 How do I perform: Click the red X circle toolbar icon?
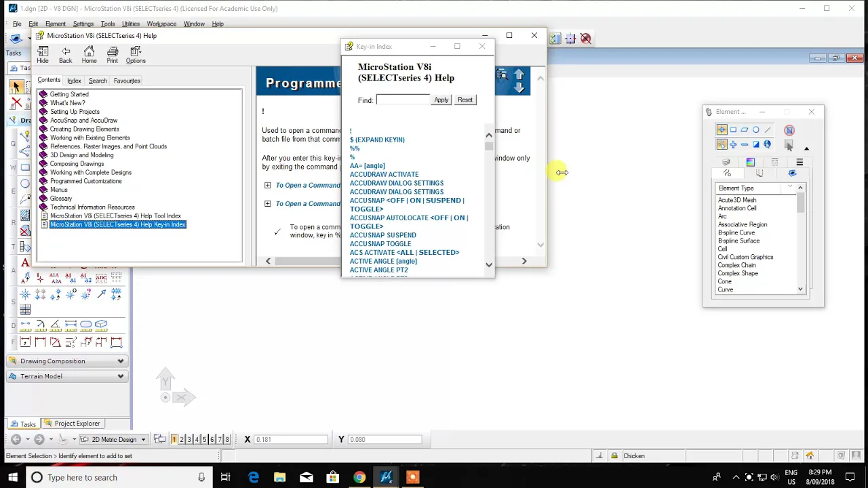[x=586, y=39]
